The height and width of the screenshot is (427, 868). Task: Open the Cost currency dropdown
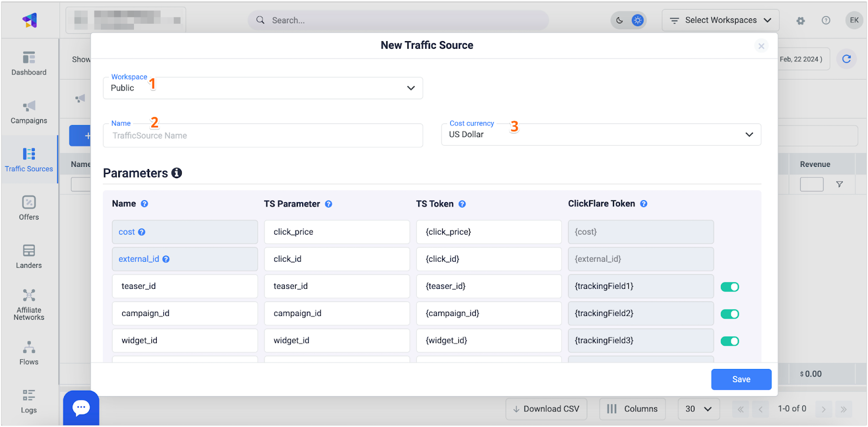pyautogui.click(x=601, y=134)
